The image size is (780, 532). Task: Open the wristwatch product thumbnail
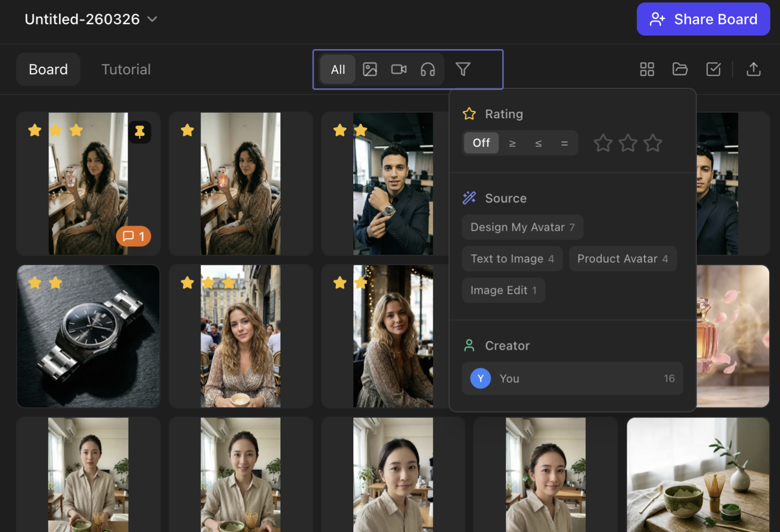[x=88, y=336]
